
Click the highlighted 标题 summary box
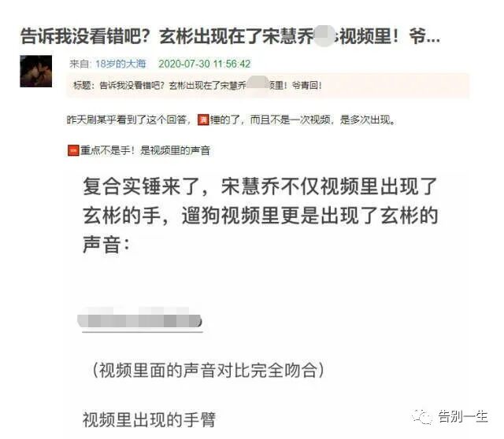tap(268, 85)
